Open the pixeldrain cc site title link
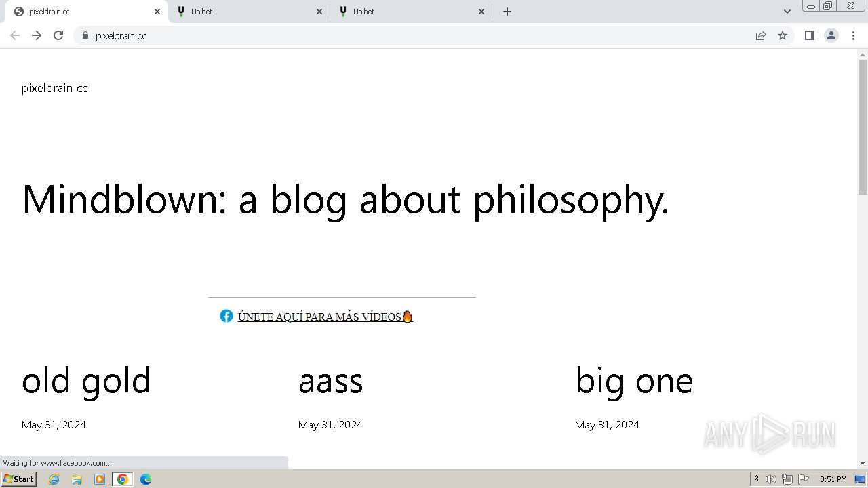 coord(55,88)
